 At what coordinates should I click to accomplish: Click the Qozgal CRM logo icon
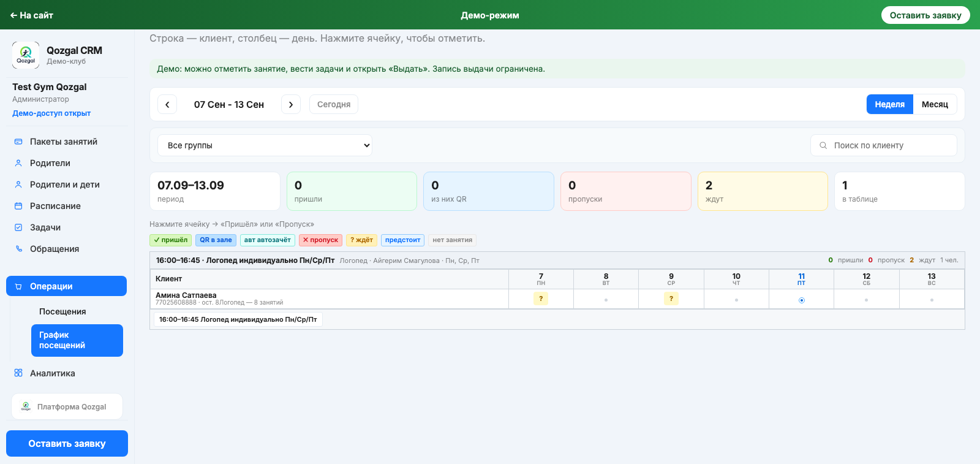[x=26, y=55]
